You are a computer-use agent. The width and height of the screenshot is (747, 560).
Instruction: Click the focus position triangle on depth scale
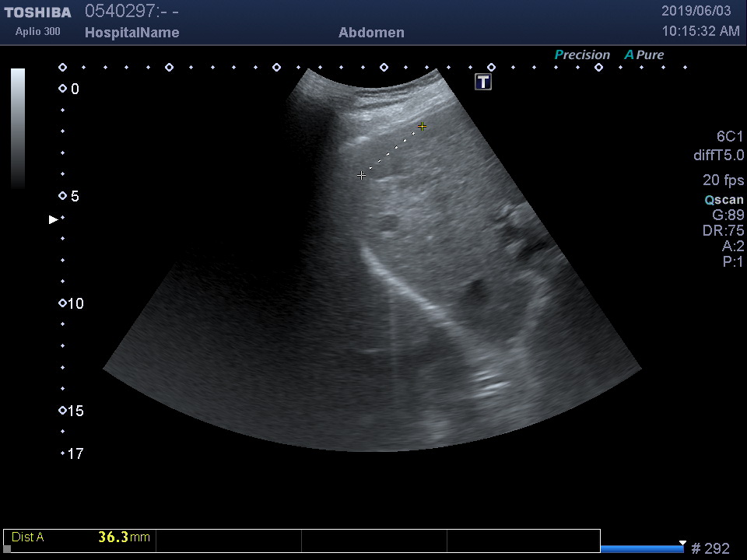click(x=53, y=219)
